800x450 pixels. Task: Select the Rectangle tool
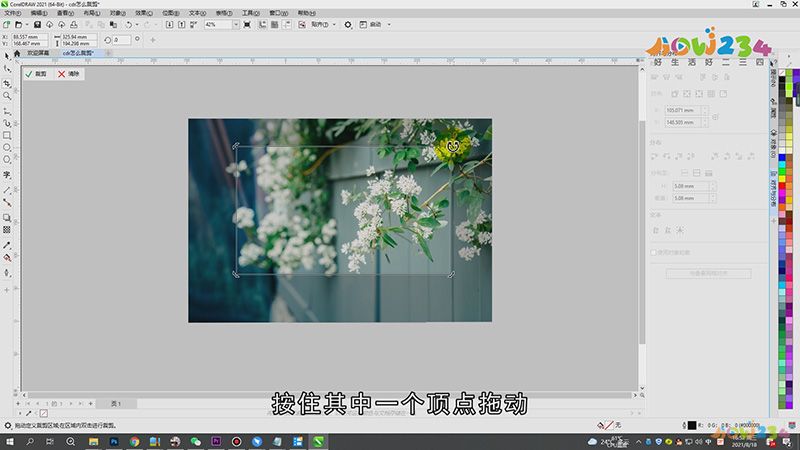coord(7,135)
